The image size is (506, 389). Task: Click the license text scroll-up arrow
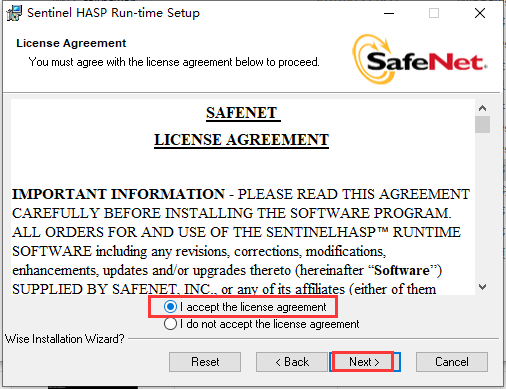click(x=482, y=108)
